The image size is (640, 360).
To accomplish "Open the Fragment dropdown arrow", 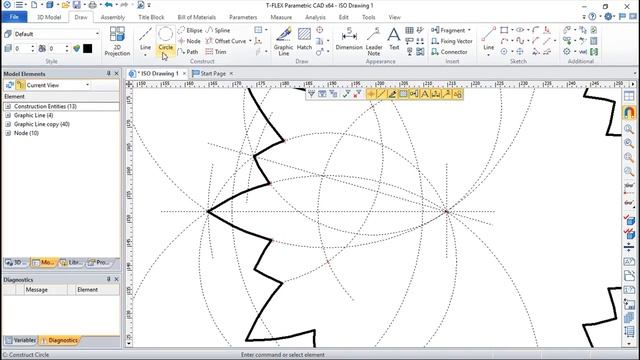I will pos(469,30).
